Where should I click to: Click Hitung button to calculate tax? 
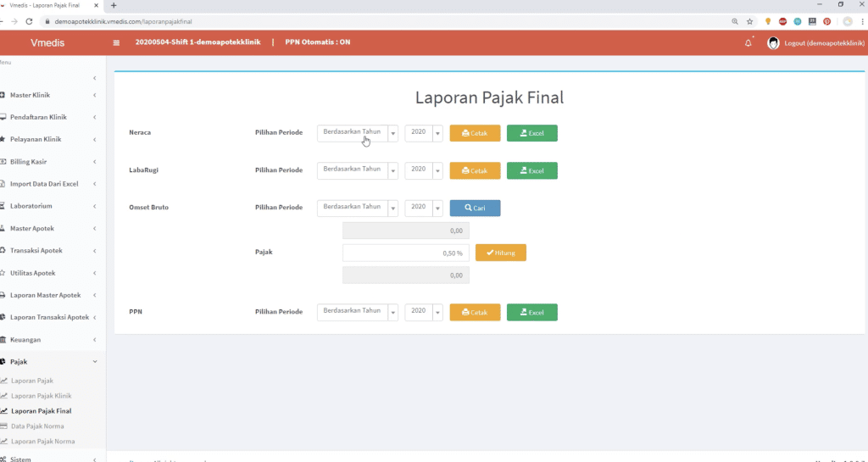(500, 253)
